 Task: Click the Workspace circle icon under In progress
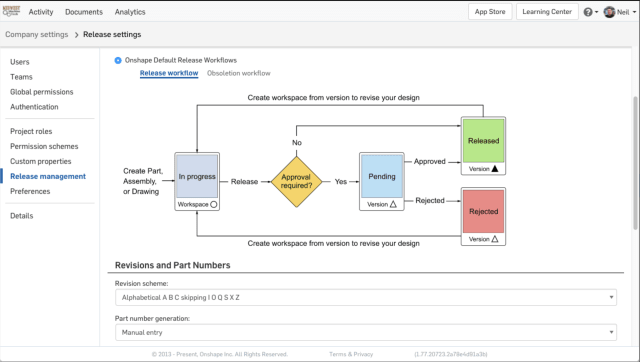(x=213, y=204)
